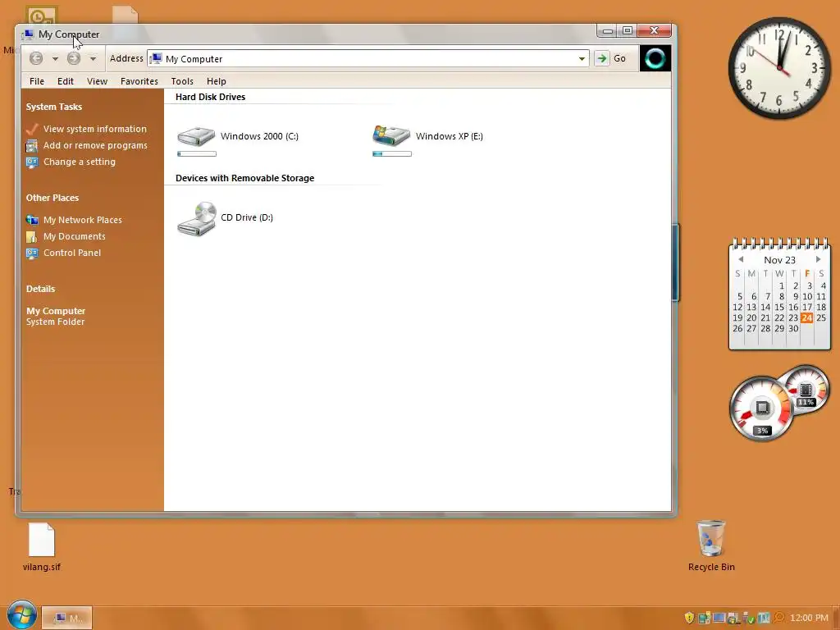This screenshot has width=840, height=630.
Task: Click the E: drive capacity bar
Action: click(x=391, y=154)
